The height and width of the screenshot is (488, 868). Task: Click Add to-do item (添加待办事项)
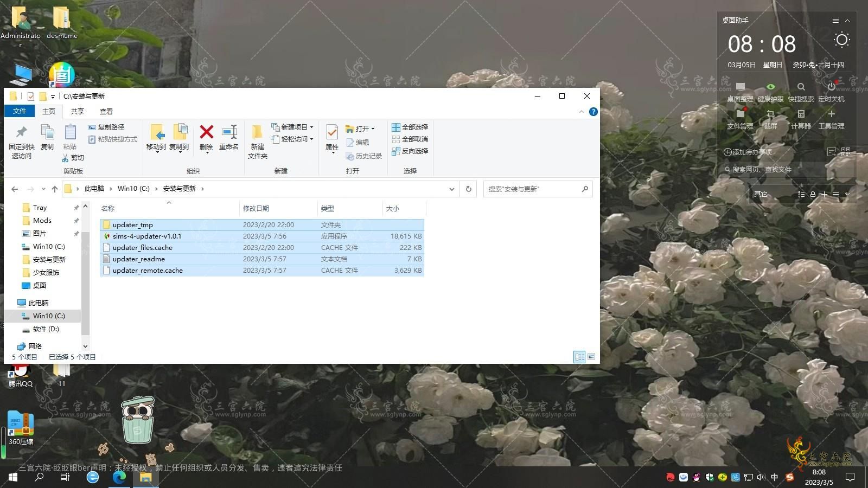pyautogui.click(x=748, y=152)
